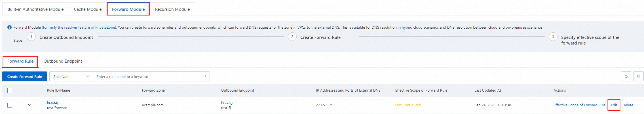
Task: Select all rules header checkbox
Action: click(10, 90)
